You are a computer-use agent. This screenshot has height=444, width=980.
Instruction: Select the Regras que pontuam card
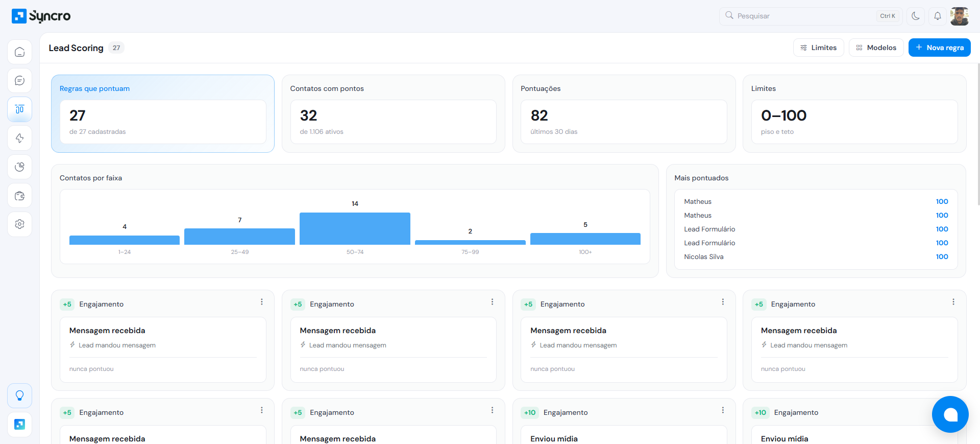tap(163, 113)
